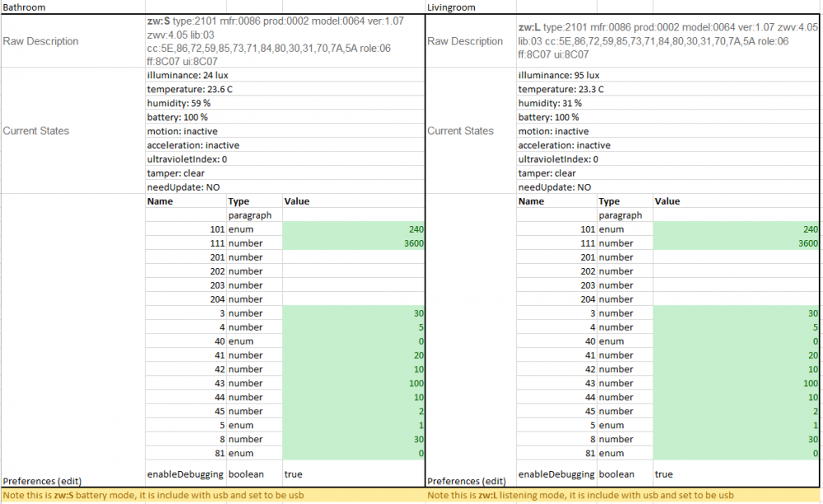Select empty value cell for Livingroom parameter 204
The height and width of the screenshot is (504, 823).
coord(736,299)
